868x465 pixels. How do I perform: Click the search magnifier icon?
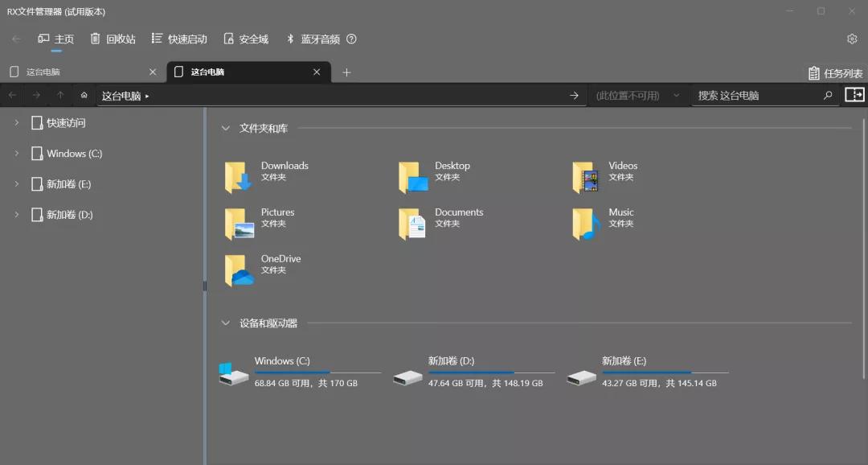tap(828, 95)
